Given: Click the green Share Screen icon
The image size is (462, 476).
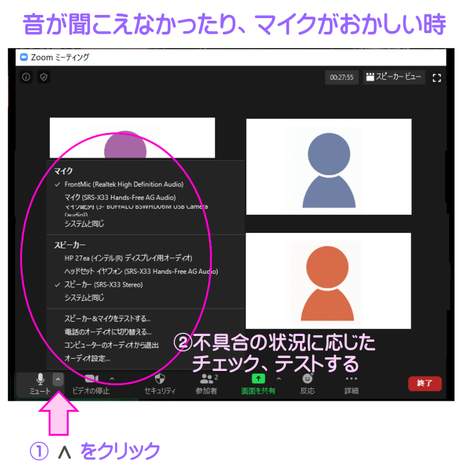Looking at the screenshot, I should click(259, 379).
